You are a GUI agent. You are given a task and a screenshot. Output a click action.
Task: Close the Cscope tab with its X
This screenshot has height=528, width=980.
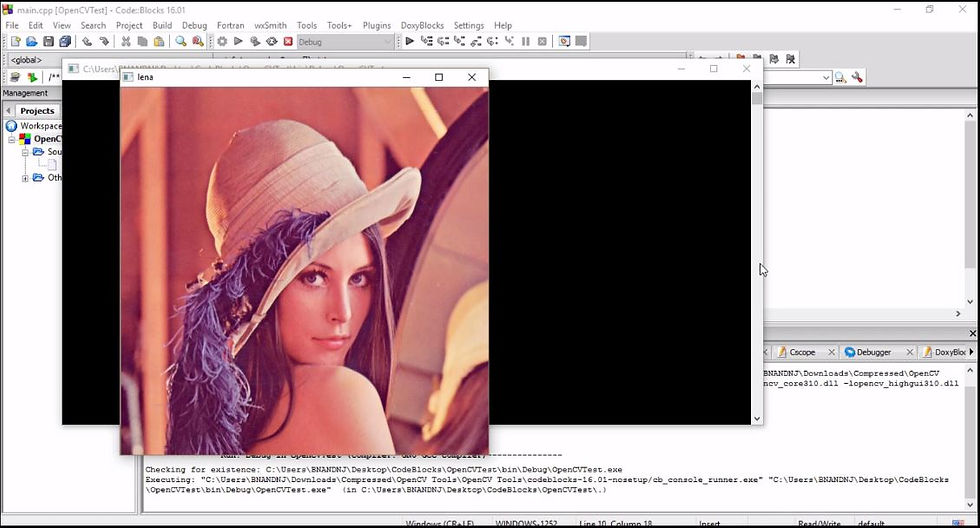tap(831, 352)
